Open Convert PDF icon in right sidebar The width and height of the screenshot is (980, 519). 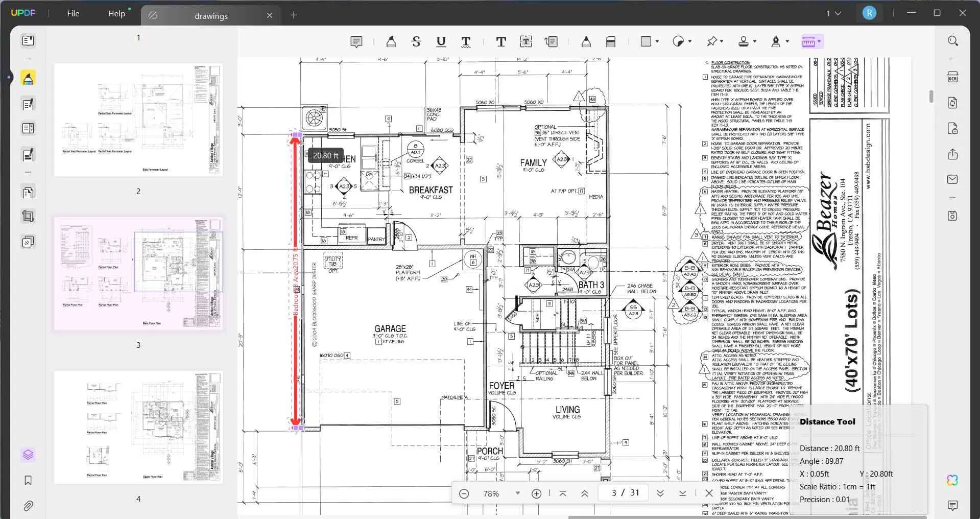[x=952, y=103]
